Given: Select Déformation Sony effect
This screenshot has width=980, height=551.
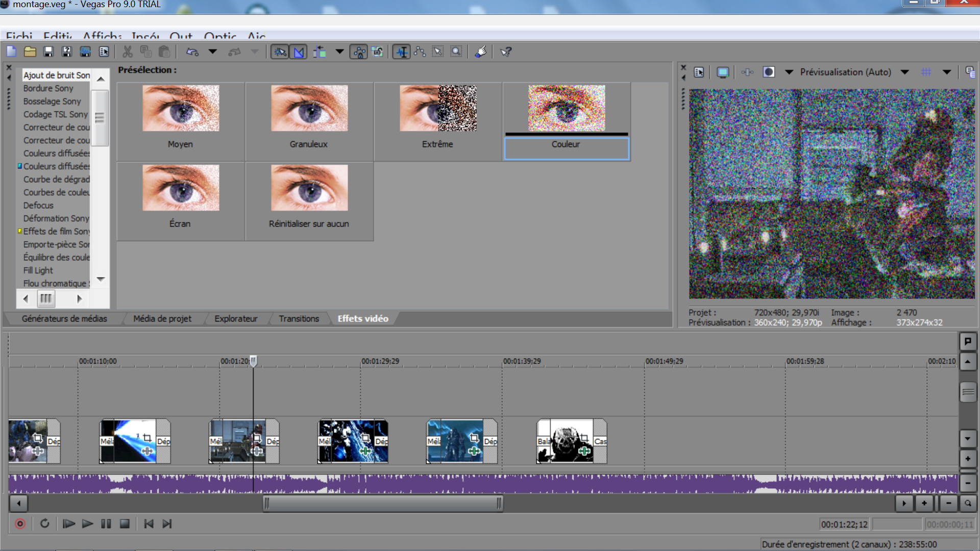Looking at the screenshot, I should click(56, 218).
